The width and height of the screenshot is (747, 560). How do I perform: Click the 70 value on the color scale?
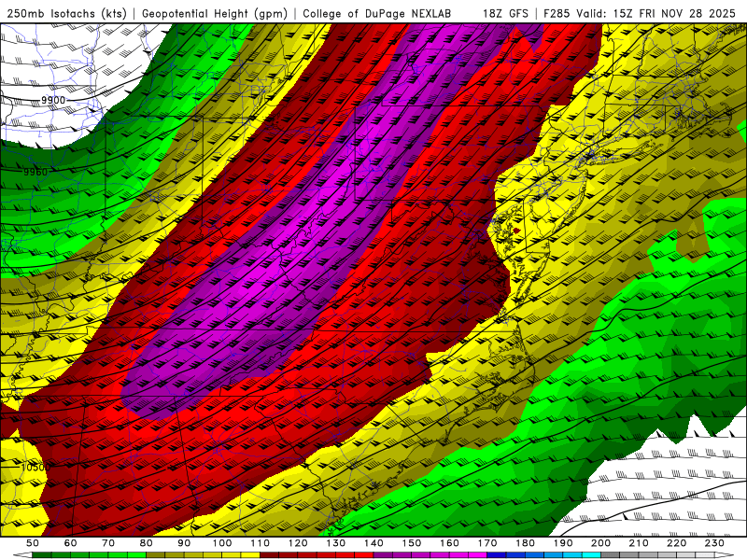[x=108, y=543]
